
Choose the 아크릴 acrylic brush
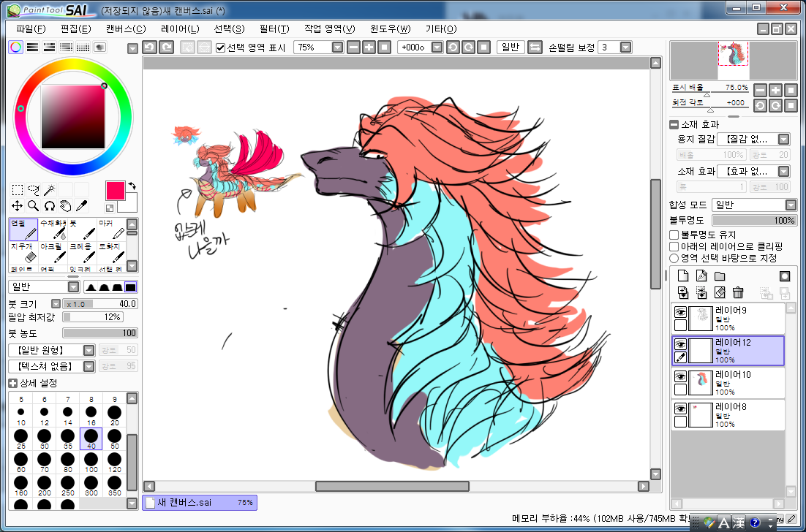click(53, 253)
